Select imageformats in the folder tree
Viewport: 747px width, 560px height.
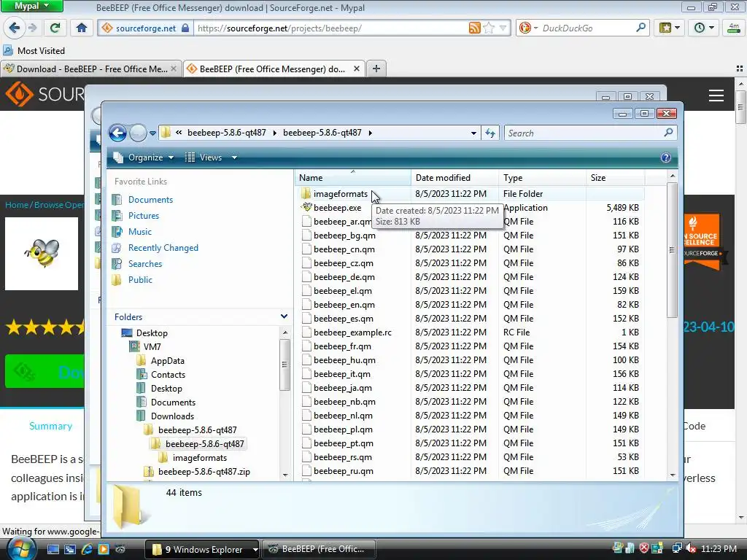(x=200, y=458)
